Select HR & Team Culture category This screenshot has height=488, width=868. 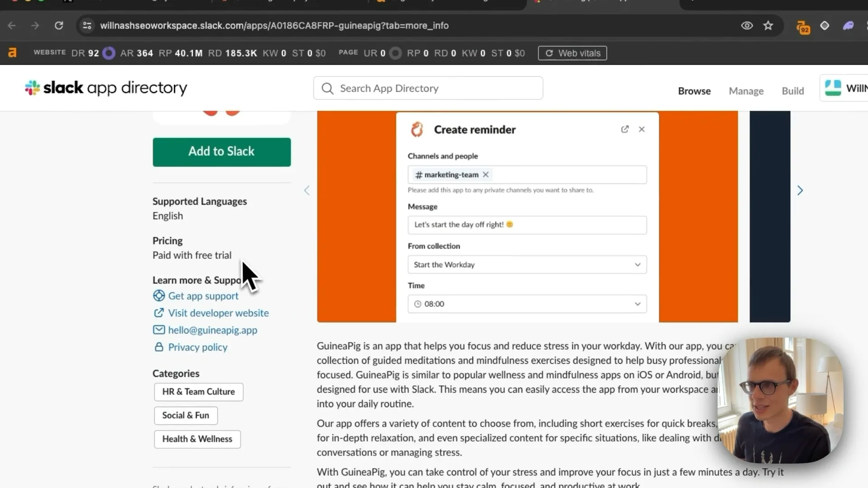pyautogui.click(x=198, y=392)
